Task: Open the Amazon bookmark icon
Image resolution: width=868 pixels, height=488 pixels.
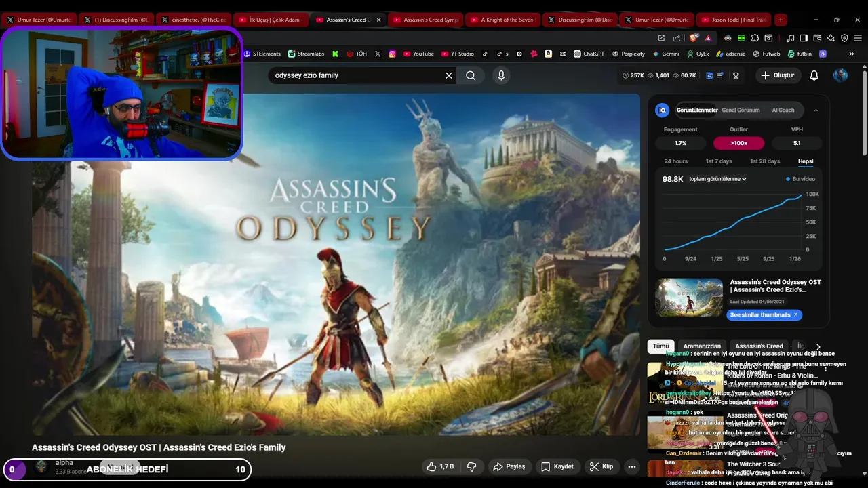Action: (x=548, y=54)
